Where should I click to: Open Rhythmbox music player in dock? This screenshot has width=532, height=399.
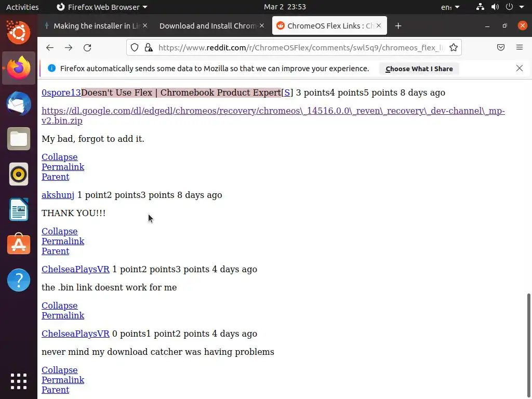tap(18, 174)
